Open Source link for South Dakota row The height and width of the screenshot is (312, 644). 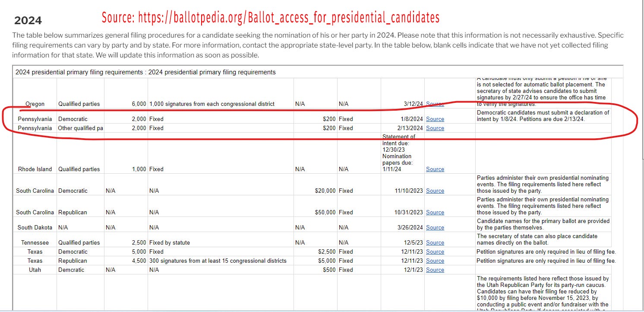coord(435,227)
